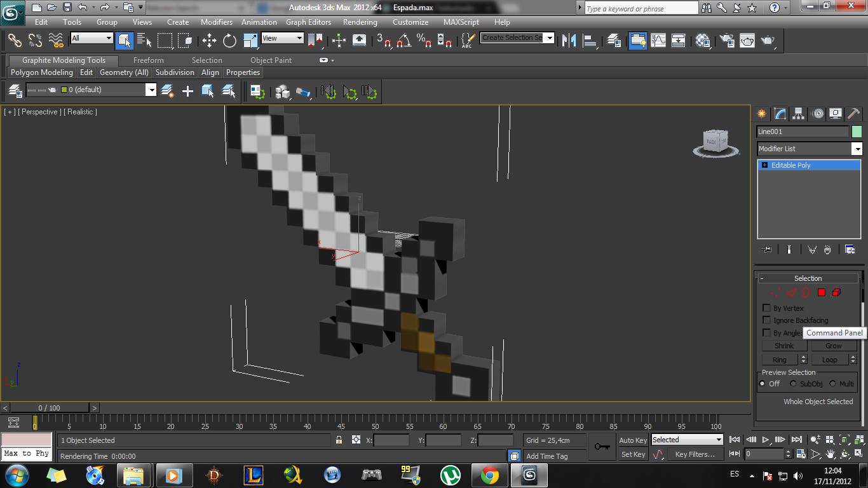868x488 pixels.
Task: Check the Ignore Backfacing option
Action: tap(766, 320)
